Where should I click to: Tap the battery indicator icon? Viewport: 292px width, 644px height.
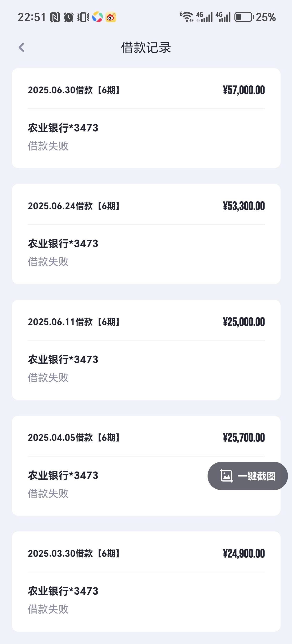pyautogui.click(x=244, y=17)
